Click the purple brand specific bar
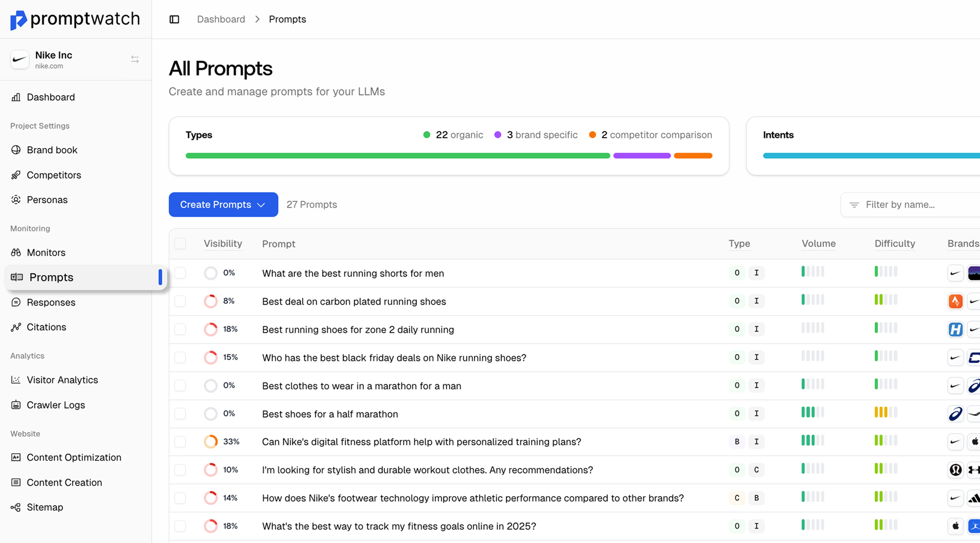 642,156
